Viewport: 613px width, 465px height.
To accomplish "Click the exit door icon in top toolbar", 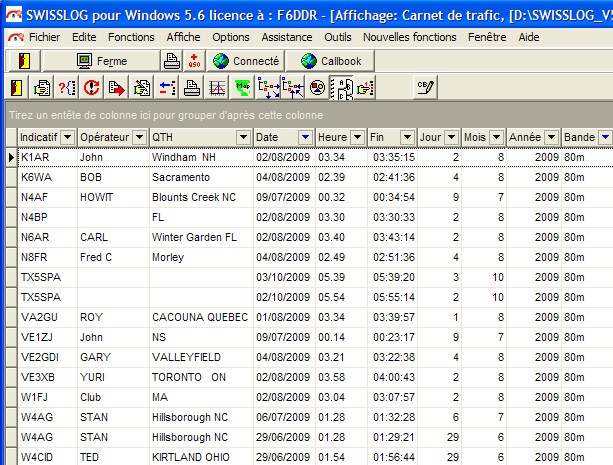I will tap(24, 61).
